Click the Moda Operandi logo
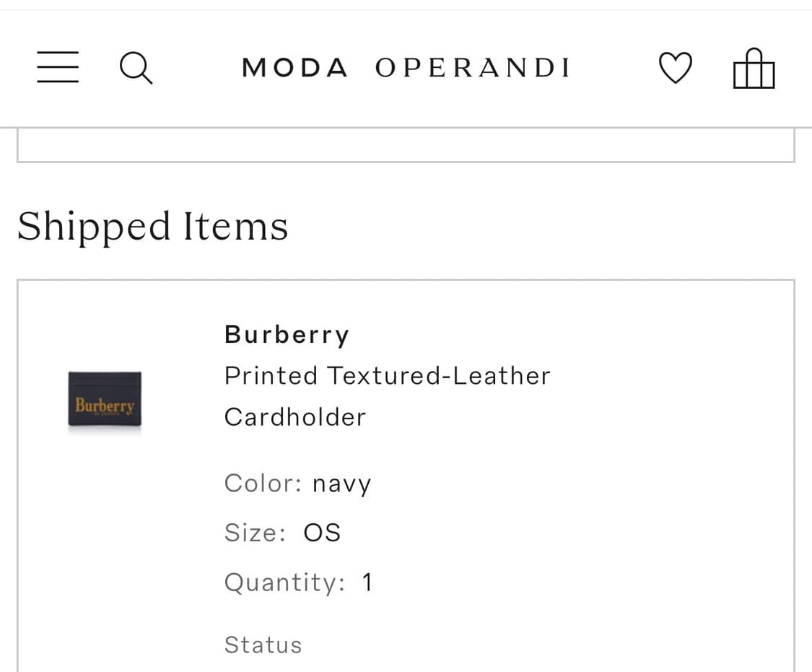The image size is (812, 672). (x=406, y=69)
